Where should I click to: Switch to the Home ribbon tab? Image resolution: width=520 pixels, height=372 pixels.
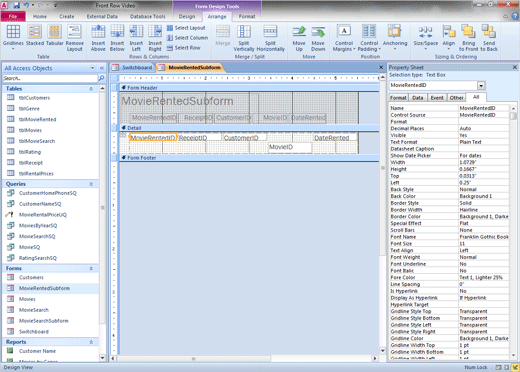pyautogui.click(x=40, y=16)
